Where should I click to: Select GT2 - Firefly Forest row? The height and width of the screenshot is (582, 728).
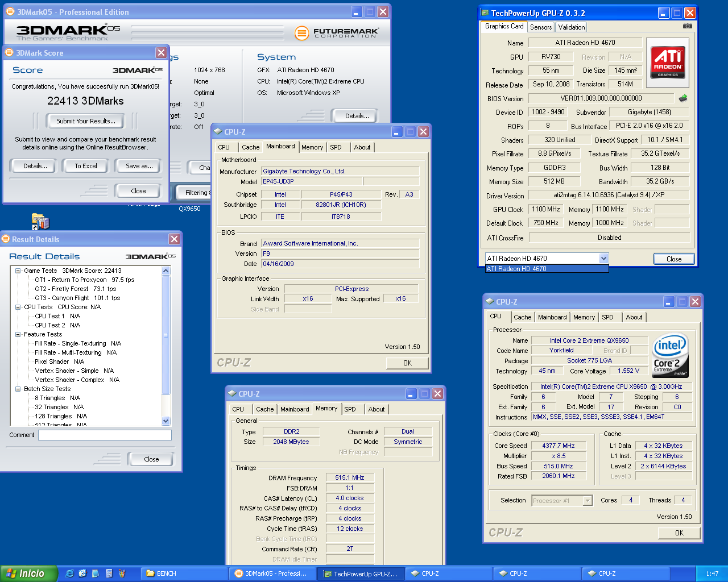coord(75,289)
